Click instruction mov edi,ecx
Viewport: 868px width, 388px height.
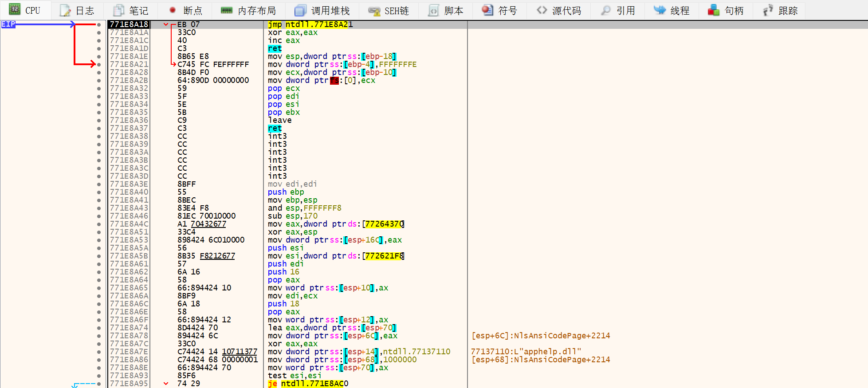point(293,296)
